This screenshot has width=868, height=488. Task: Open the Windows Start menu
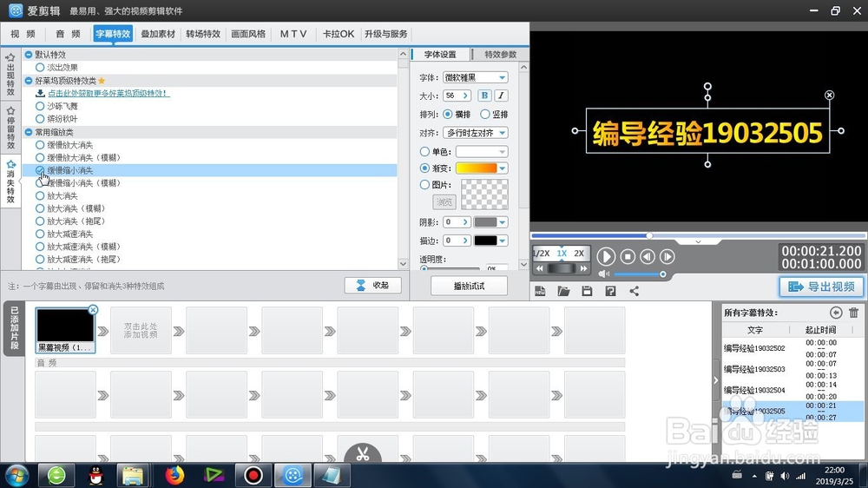point(17,475)
